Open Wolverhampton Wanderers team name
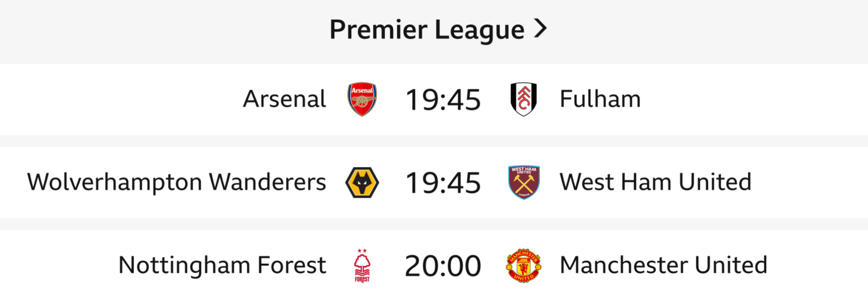This screenshot has height=291, width=868. coord(176,183)
